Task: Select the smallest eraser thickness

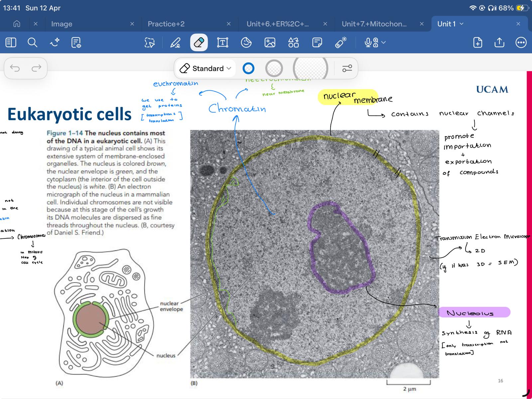Action: (248, 68)
